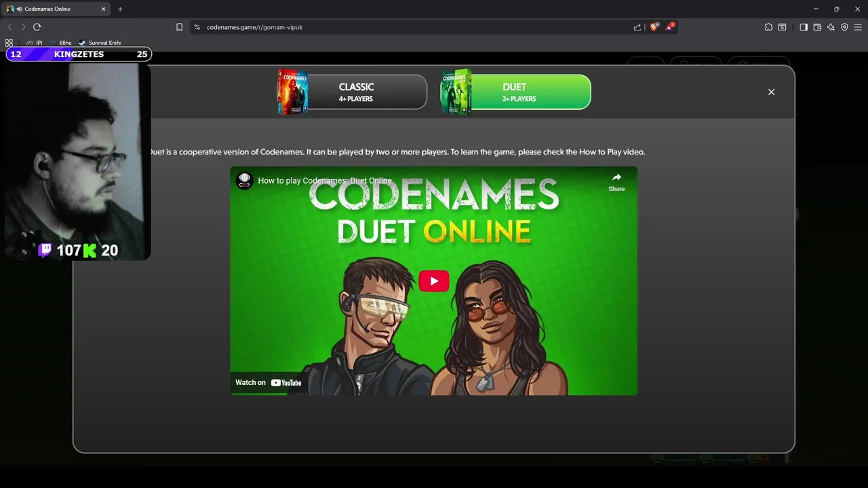The image size is (868, 488).
Task: Open tab search icon in toolbar
Action: (x=782, y=27)
